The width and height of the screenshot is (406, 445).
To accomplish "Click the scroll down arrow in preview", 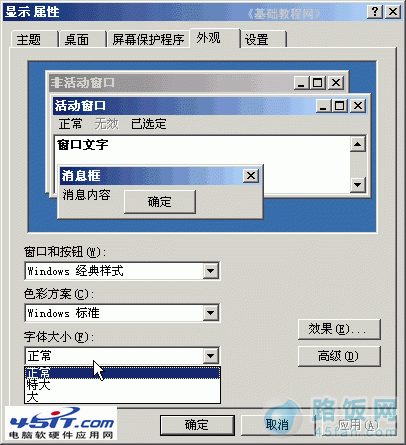I will (358, 184).
